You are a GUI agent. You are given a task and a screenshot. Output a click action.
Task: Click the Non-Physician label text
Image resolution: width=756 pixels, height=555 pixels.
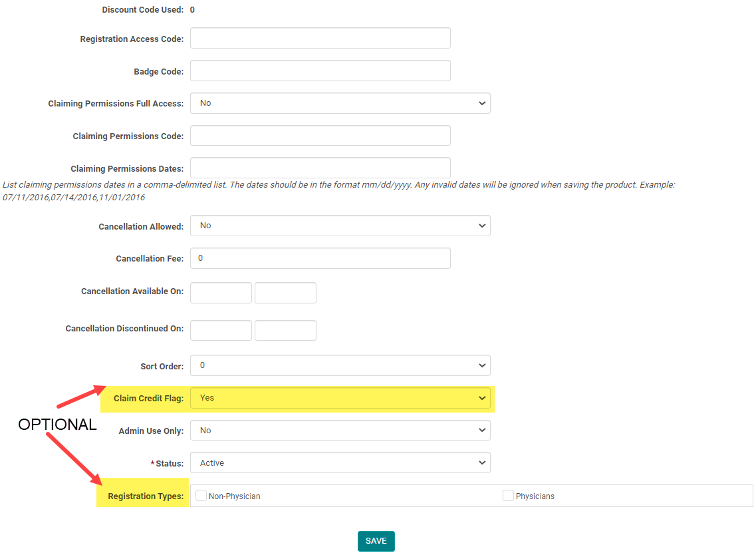[x=234, y=496]
